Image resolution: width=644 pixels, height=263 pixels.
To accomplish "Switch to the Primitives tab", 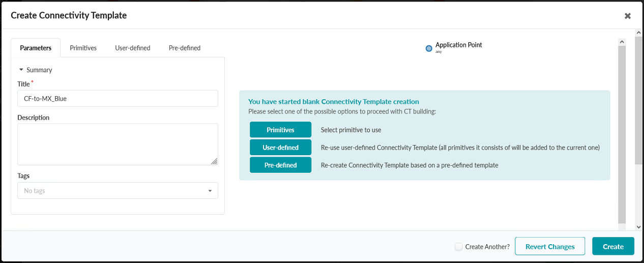I will tap(83, 48).
